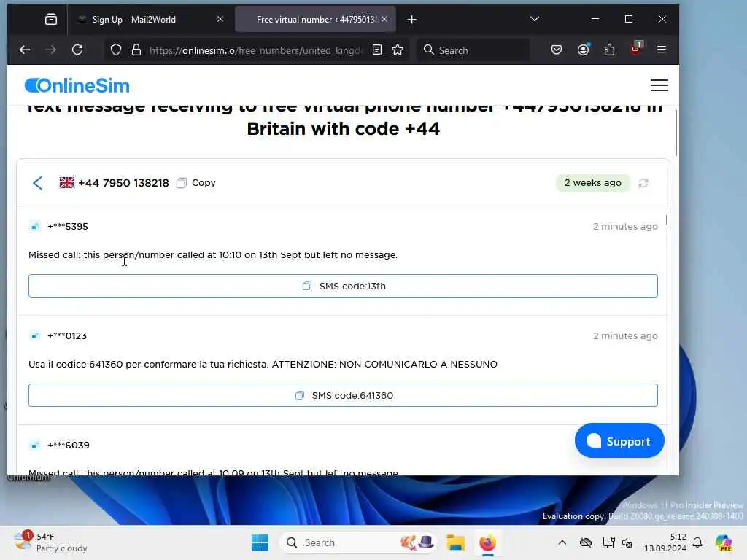Image resolution: width=747 pixels, height=560 pixels.
Task: Show hidden tray icons chevron
Action: [562, 542]
